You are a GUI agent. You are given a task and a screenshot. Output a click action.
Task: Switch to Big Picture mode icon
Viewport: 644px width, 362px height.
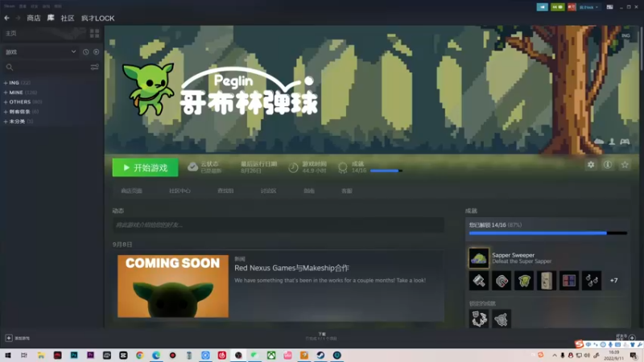[610, 7]
